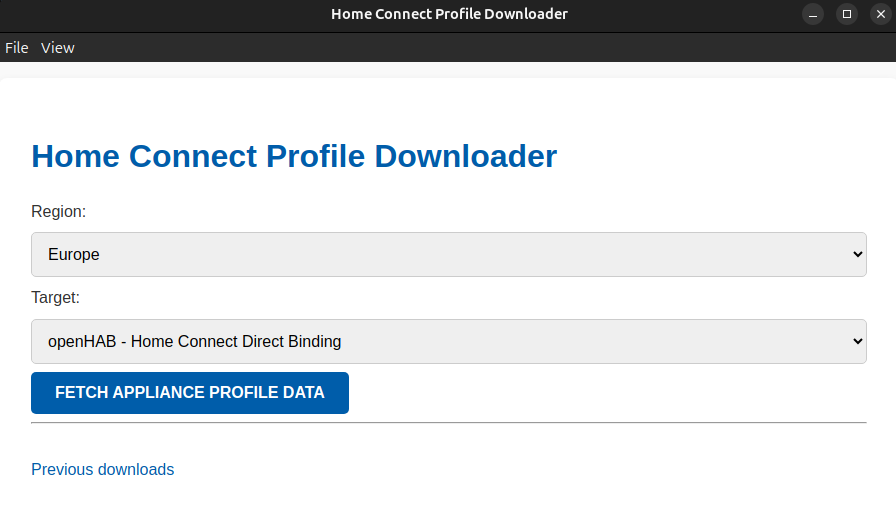Viewport: 896px width, 510px height.
Task: Open the Target dropdown showing openHAB binding
Action: click(449, 341)
